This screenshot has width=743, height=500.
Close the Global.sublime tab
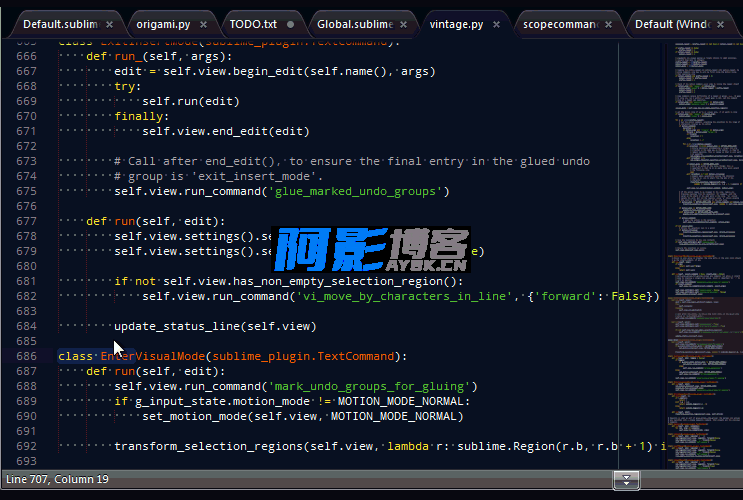pyautogui.click(x=403, y=24)
